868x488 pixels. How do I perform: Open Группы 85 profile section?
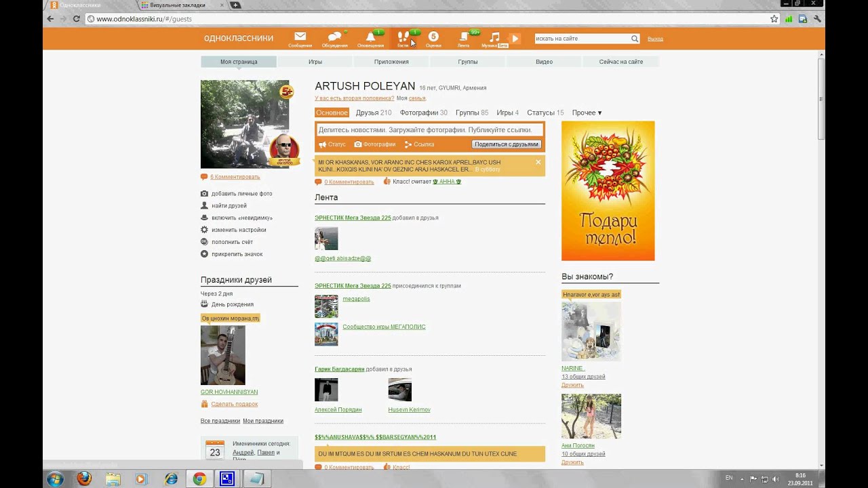coord(472,113)
